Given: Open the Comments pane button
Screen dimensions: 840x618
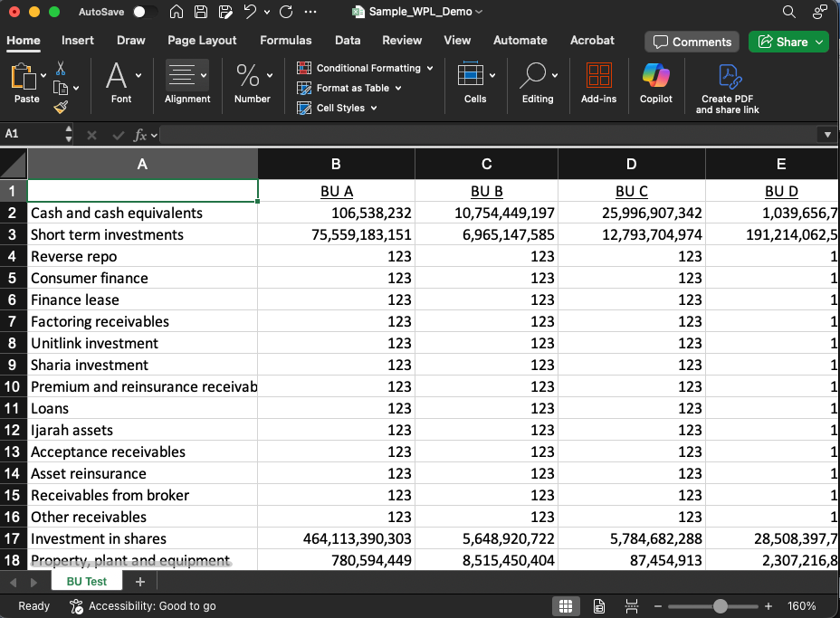Looking at the screenshot, I should click(692, 42).
